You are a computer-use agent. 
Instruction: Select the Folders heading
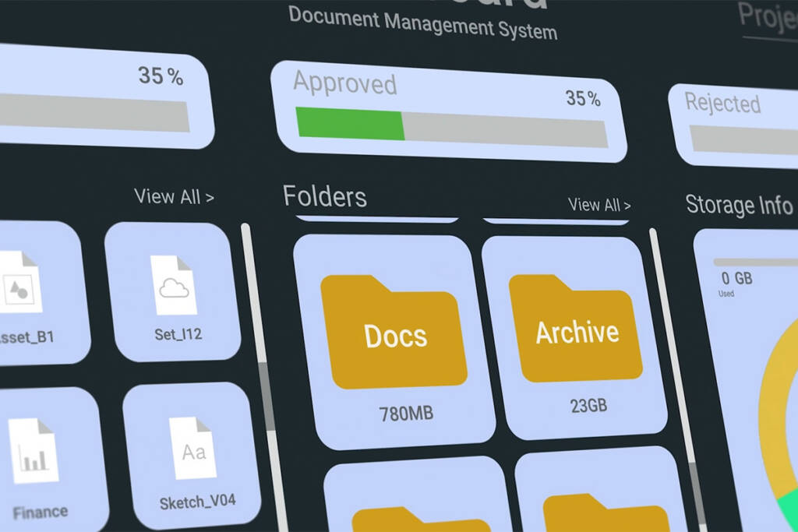[325, 196]
